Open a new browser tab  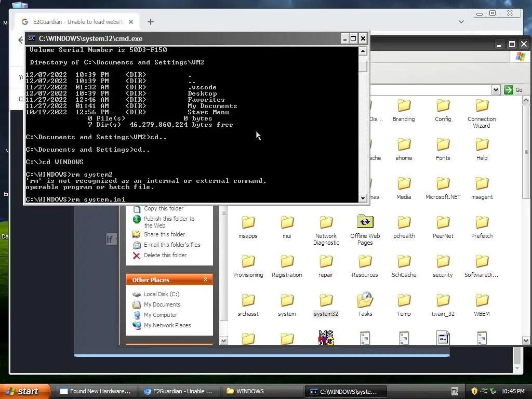pyautogui.click(x=151, y=22)
